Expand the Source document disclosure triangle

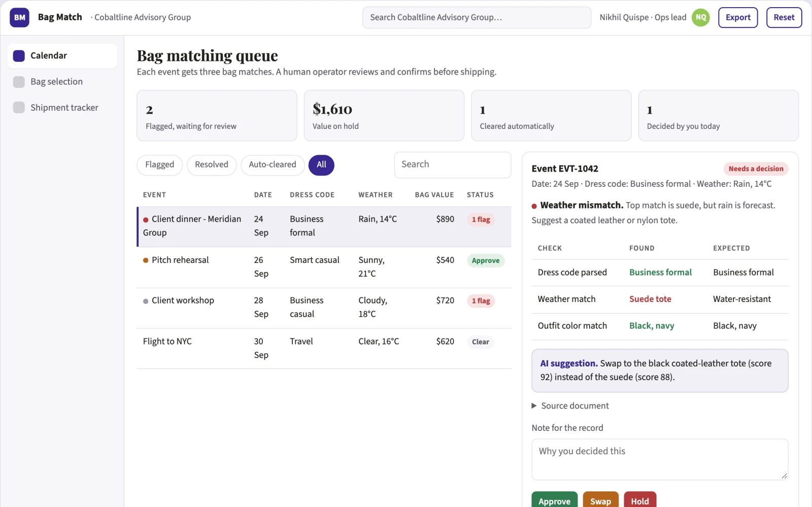point(534,405)
